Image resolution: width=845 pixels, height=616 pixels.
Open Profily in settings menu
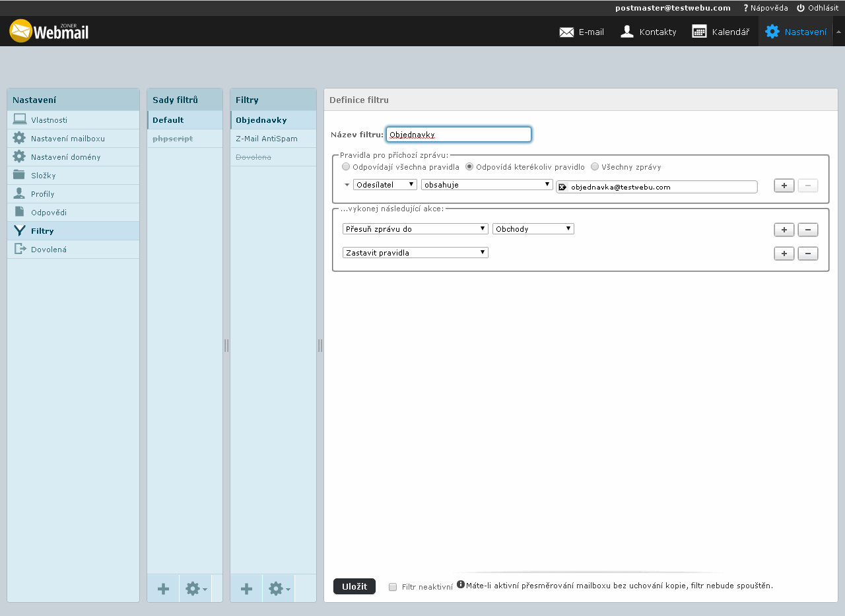tap(43, 194)
